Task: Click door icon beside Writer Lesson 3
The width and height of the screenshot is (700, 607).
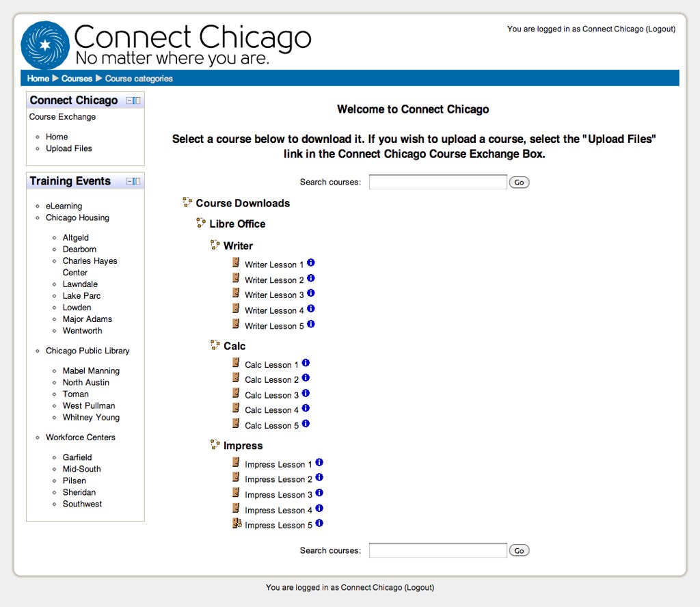Action: 236,293
